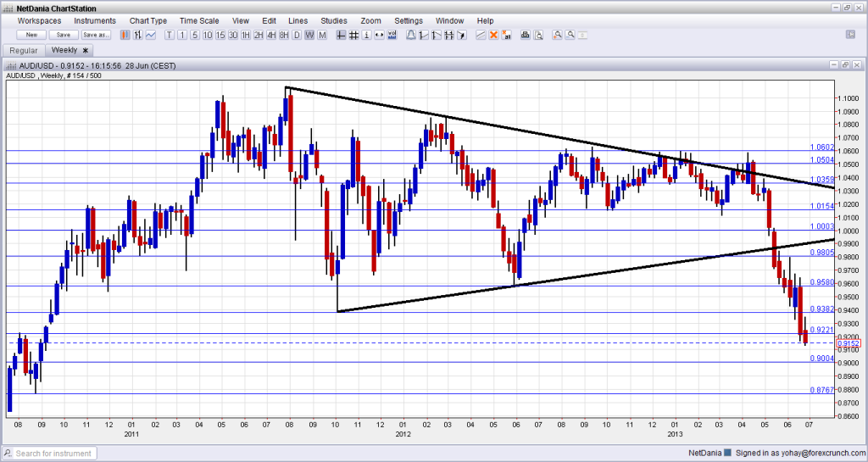The image size is (868, 462).
Task: Click the 1.0602 price level label
Action: tap(822, 148)
